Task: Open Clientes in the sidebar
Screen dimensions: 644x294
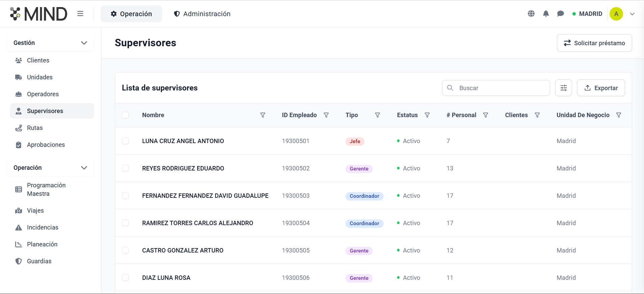Action: (52, 60)
